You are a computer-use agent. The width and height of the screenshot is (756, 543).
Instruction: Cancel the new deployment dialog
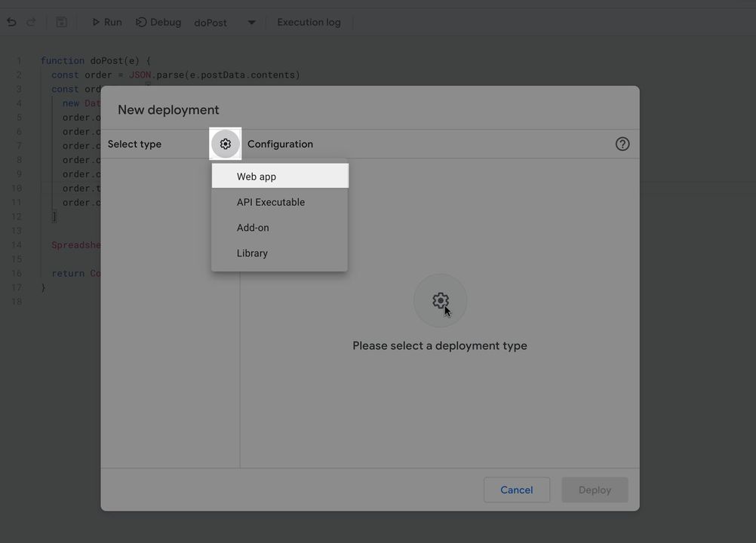pyautogui.click(x=516, y=489)
